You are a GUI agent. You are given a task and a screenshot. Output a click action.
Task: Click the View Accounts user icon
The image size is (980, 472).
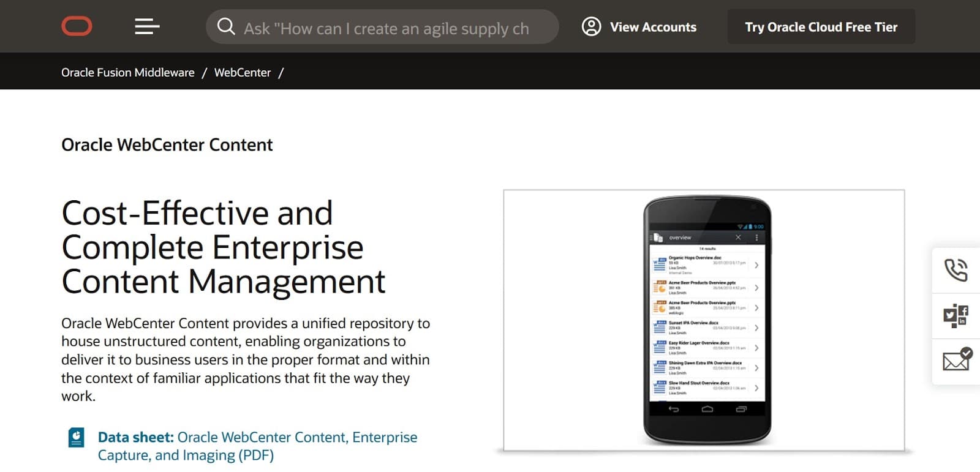(x=591, y=26)
